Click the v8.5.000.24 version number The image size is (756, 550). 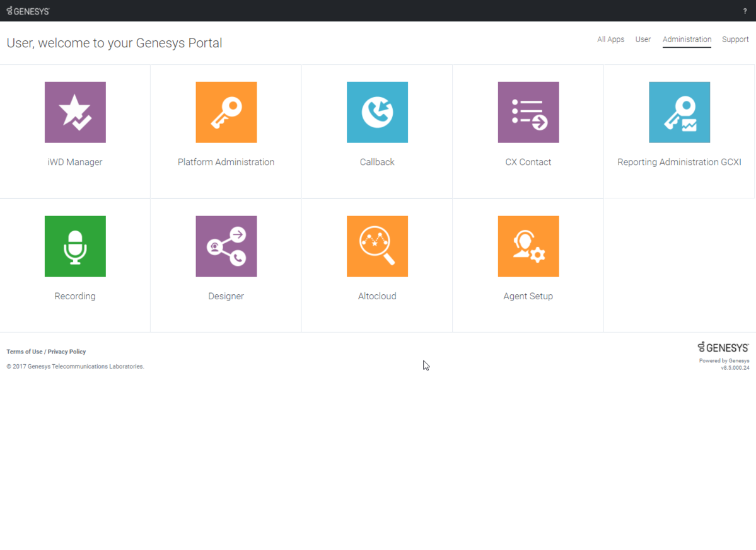pos(735,368)
